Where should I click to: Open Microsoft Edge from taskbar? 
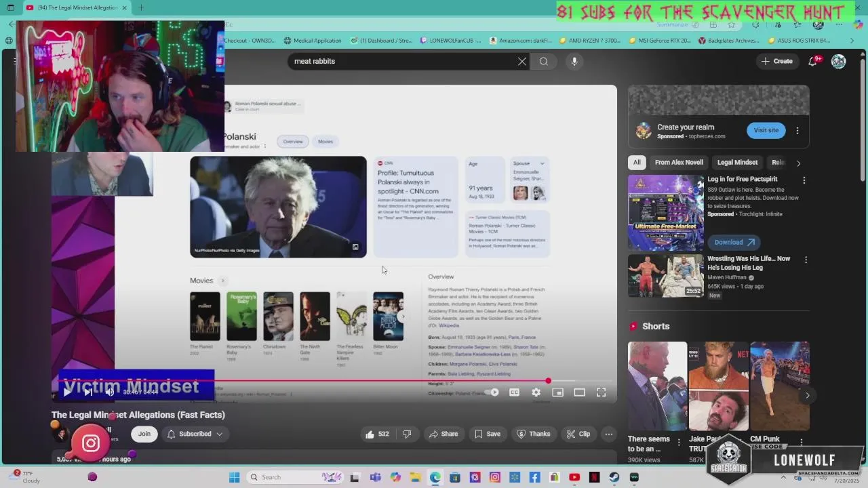(x=435, y=477)
